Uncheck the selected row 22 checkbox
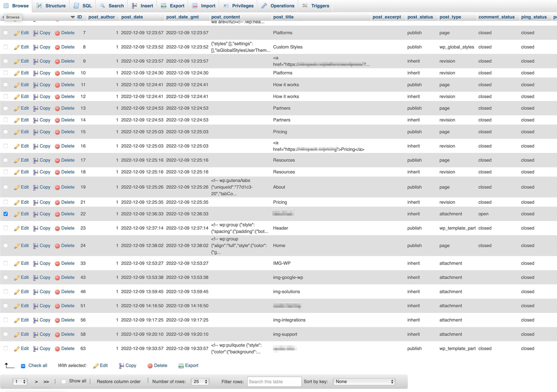 (x=6, y=214)
